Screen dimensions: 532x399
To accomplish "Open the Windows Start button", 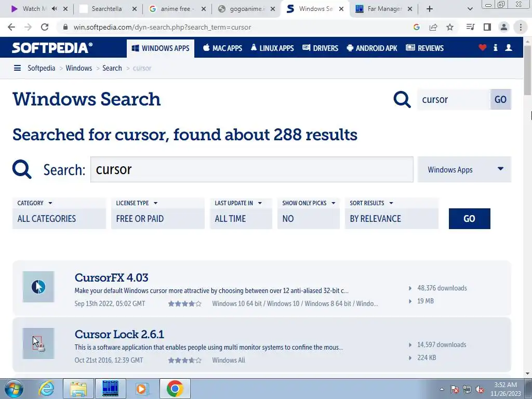I will coord(14,389).
